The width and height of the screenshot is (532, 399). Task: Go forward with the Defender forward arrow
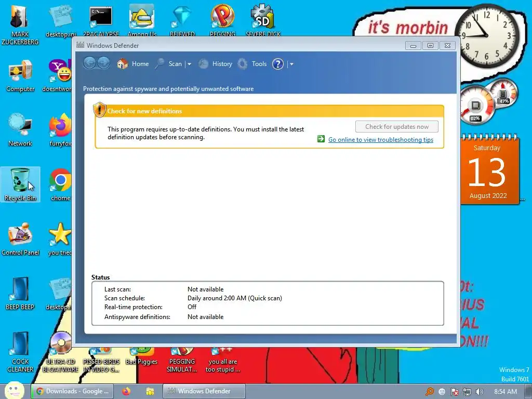click(103, 63)
